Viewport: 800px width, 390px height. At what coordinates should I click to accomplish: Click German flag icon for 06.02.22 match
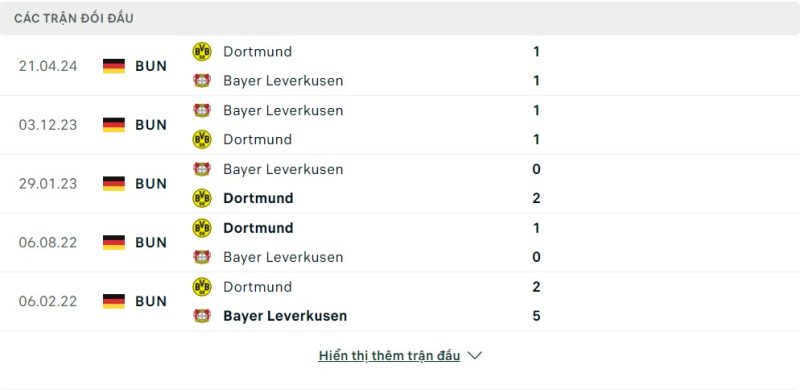click(x=114, y=301)
